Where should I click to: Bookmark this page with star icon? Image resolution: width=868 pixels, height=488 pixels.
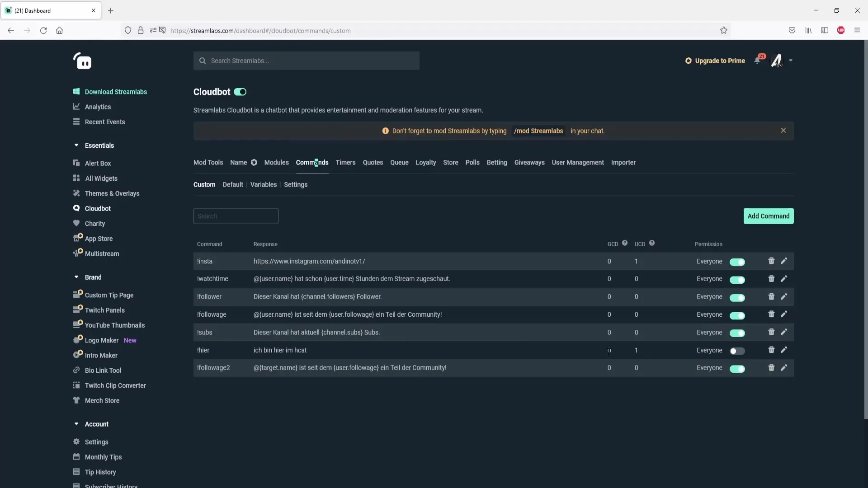(x=724, y=30)
